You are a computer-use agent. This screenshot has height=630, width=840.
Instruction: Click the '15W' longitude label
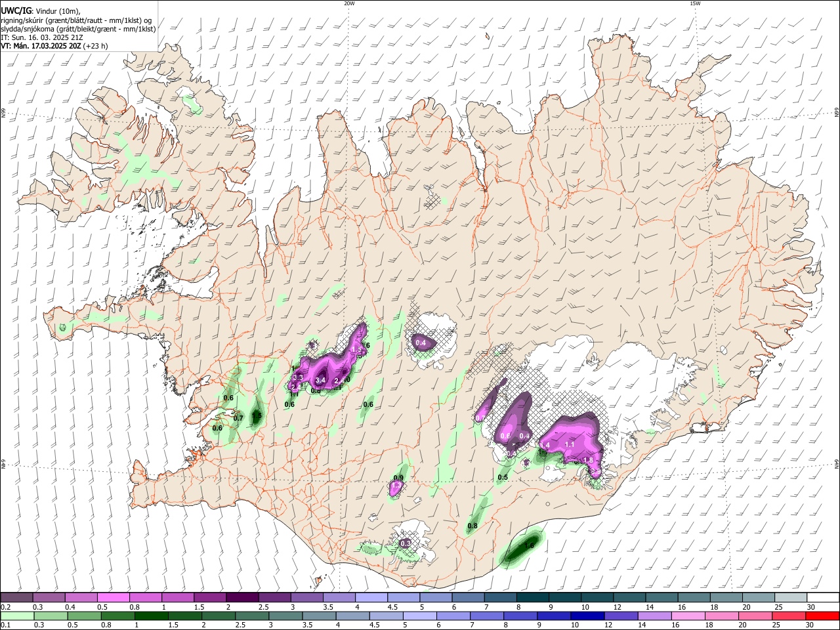click(694, 3)
